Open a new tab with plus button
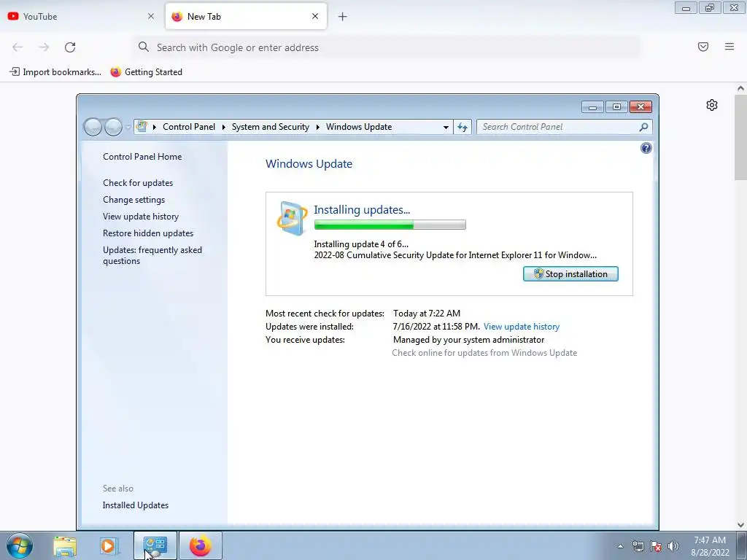This screenshot has height=560, width=747. tap(343, 17)
